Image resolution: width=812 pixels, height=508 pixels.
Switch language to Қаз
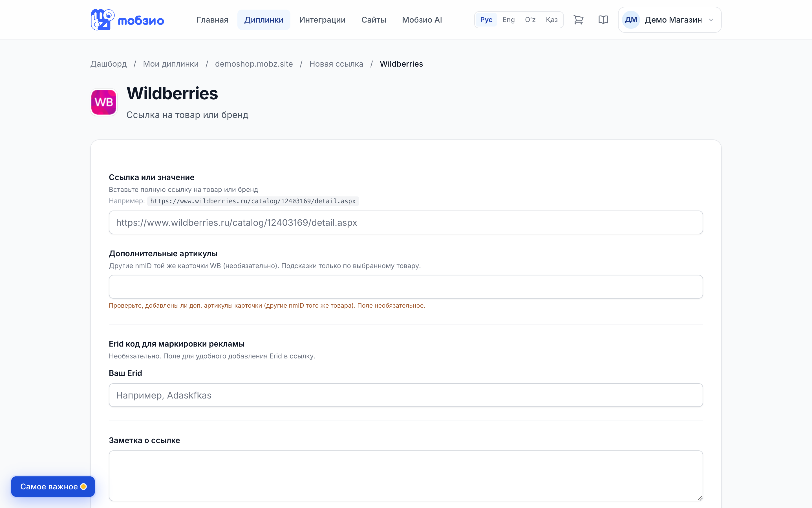pyautogui.click(x=551, y=20)
